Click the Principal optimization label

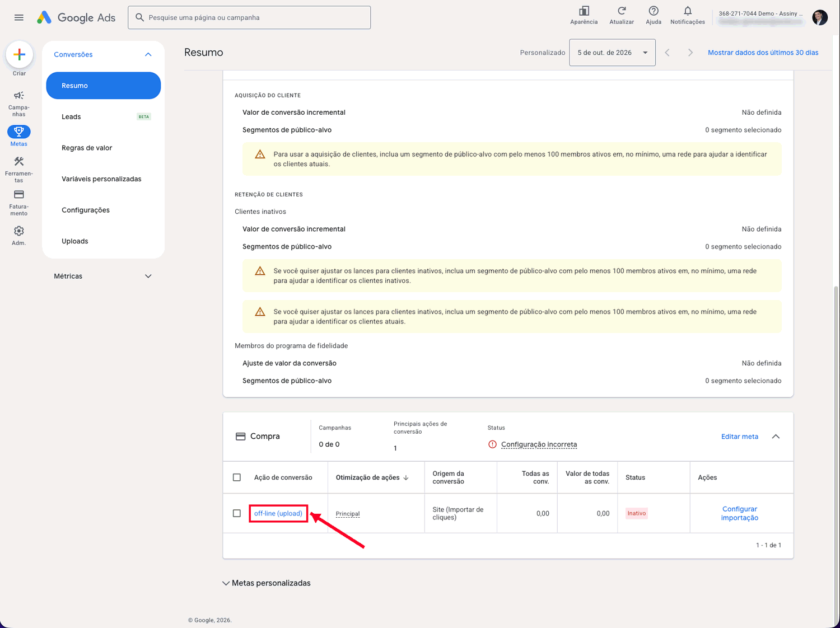pyautogui.click(x=348, y=514)
